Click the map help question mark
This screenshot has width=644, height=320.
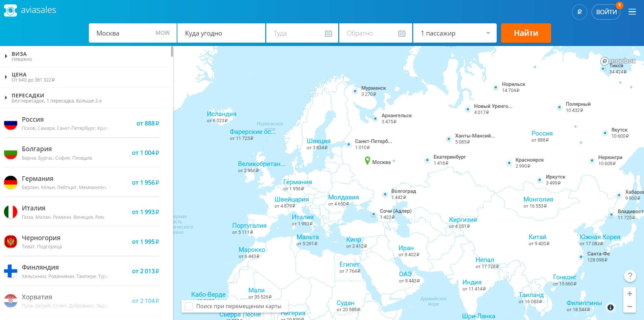click(x=629, y=276)
